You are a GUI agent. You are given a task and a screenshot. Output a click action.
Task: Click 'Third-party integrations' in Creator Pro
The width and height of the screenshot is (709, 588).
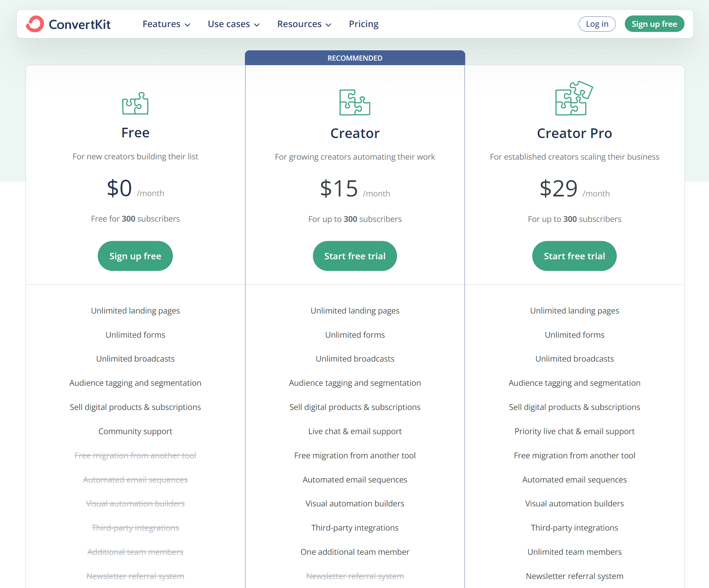(x=574, y=528)
